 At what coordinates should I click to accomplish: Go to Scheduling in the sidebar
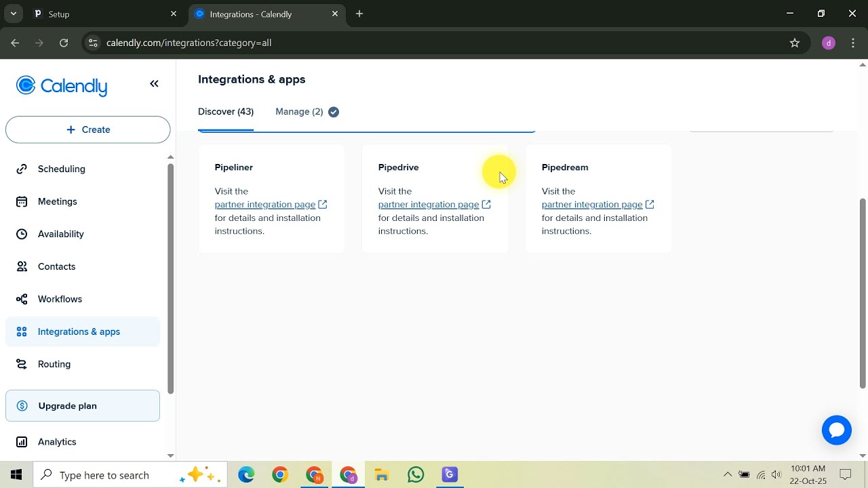(83, 169)
